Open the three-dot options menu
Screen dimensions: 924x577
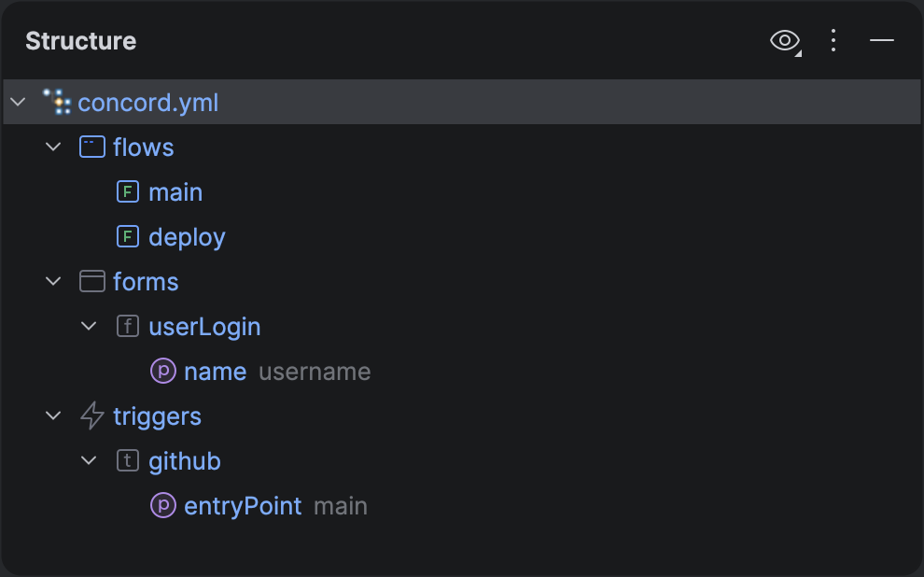[834, 41]
